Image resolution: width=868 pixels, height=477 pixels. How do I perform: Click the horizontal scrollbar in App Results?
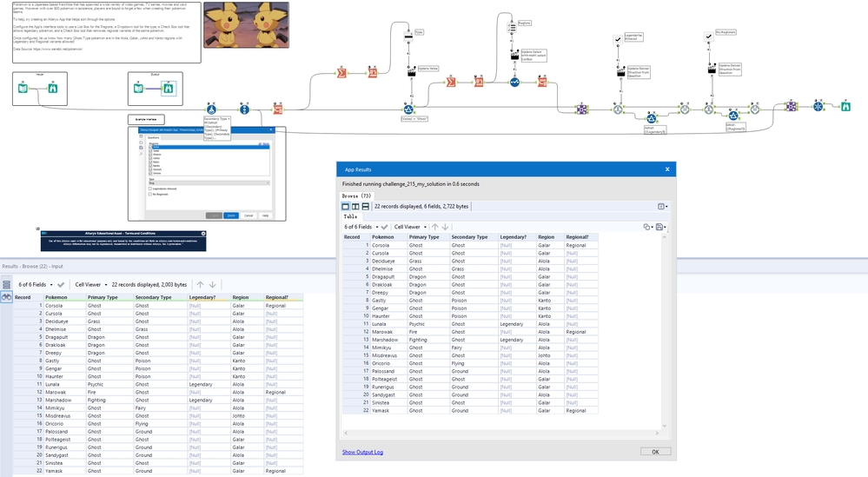[x=501, y=434]
